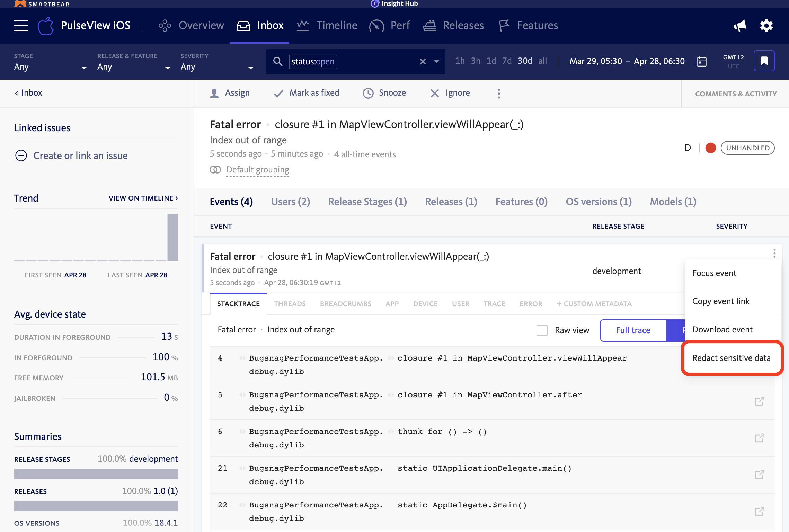This screenshot has height=532, width=789.
Task: Go back to Inbox link
Action: point(28,92)
